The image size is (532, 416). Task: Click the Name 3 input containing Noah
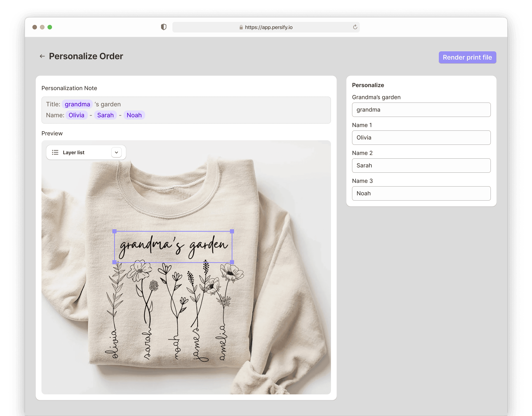(421, 193)
